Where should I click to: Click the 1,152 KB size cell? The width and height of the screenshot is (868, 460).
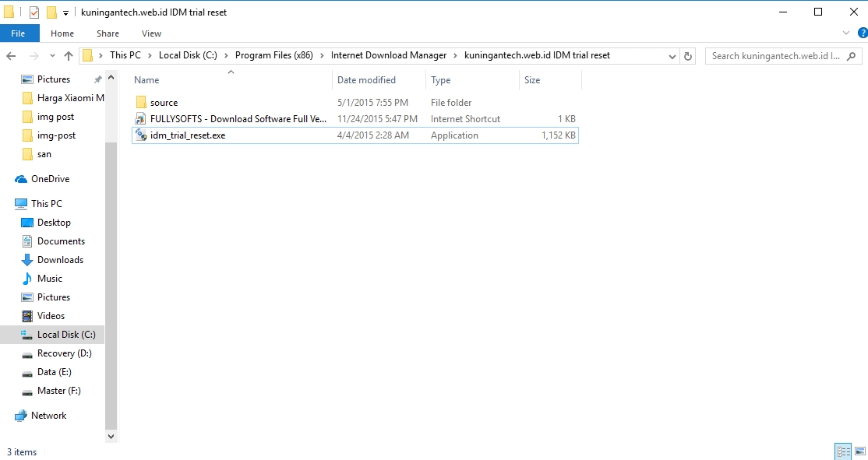[x=559, y=135]
